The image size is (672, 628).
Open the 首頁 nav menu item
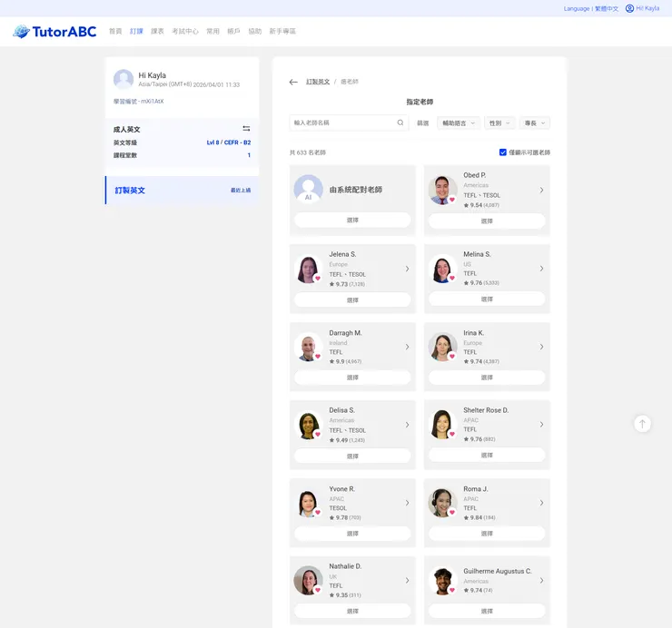[115, 31]
